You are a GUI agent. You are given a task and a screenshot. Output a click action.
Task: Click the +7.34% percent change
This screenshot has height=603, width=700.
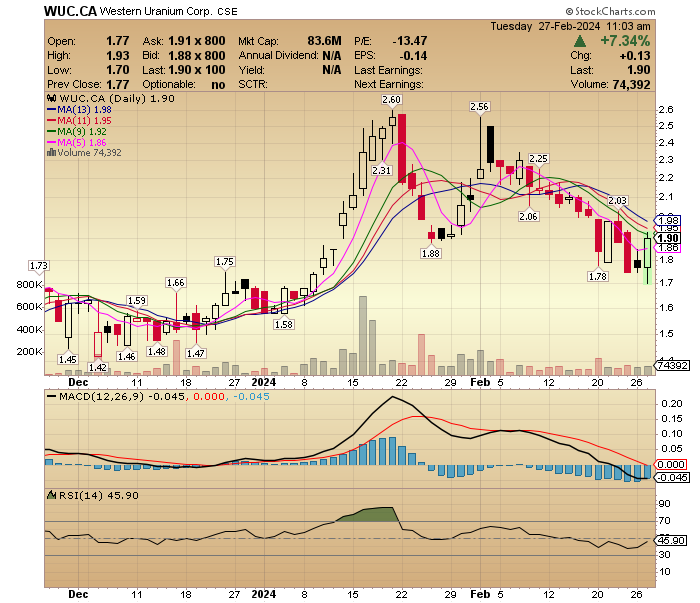[625, 41]
